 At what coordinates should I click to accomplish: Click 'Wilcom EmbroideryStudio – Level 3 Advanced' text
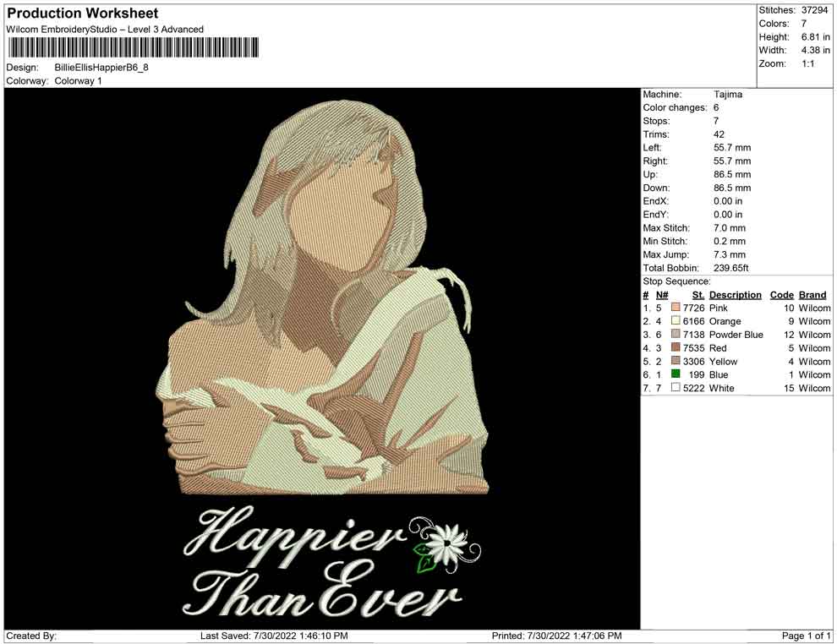click(105, 30)
